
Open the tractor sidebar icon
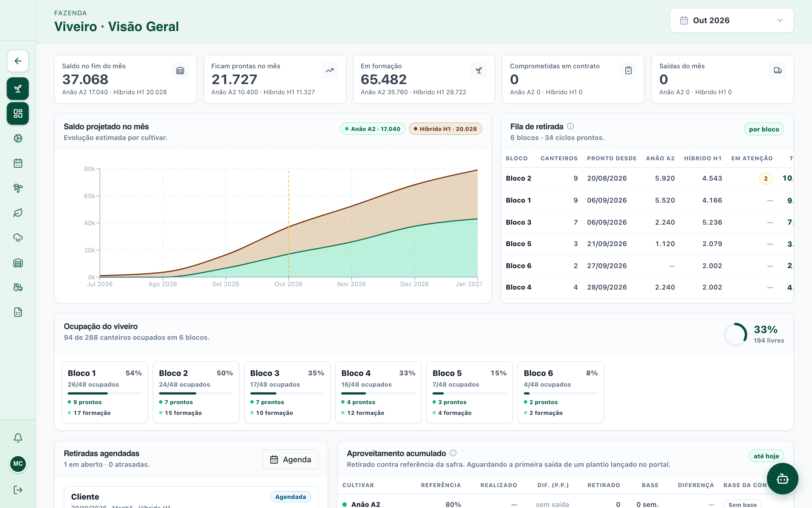[x=18, y=287]
